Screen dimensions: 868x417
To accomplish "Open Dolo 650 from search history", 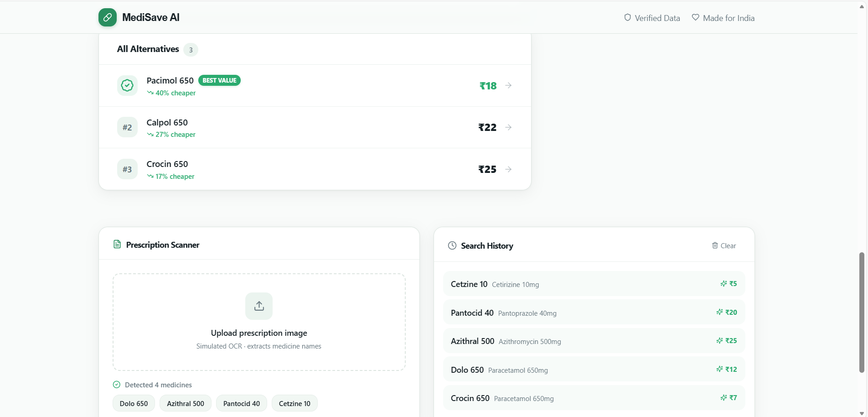I will (594, 370).
